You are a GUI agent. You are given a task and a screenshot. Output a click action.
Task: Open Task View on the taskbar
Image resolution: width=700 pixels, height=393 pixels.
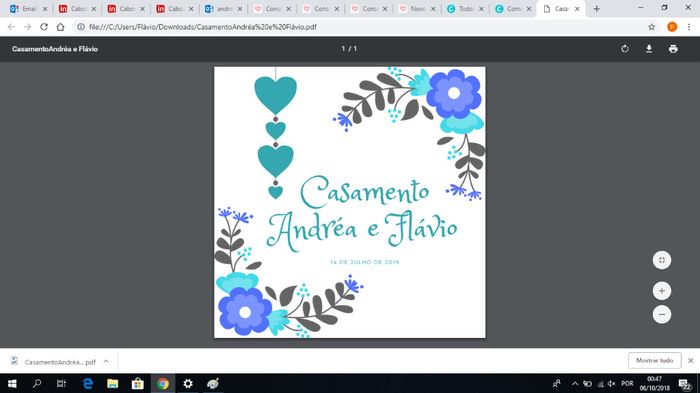[62, 384]
